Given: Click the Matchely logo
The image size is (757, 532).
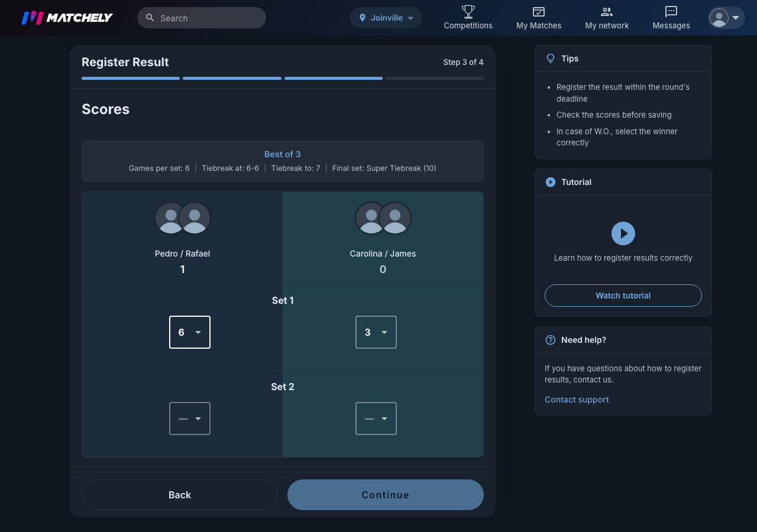Looking at the screenshot, I should pos(67,18).
